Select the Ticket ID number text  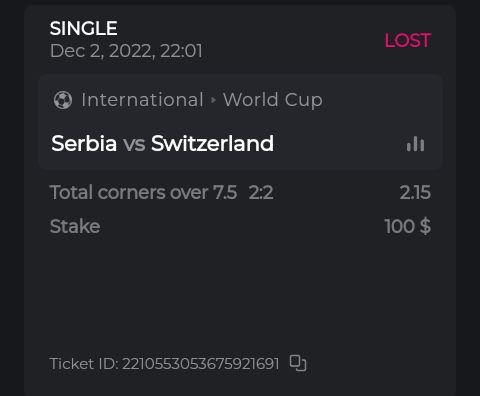tap(200, 363)
